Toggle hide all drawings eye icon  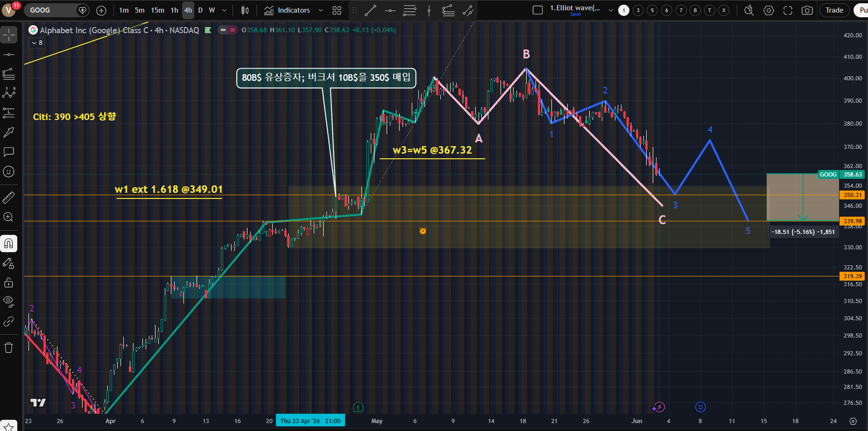tap(9, 302)
